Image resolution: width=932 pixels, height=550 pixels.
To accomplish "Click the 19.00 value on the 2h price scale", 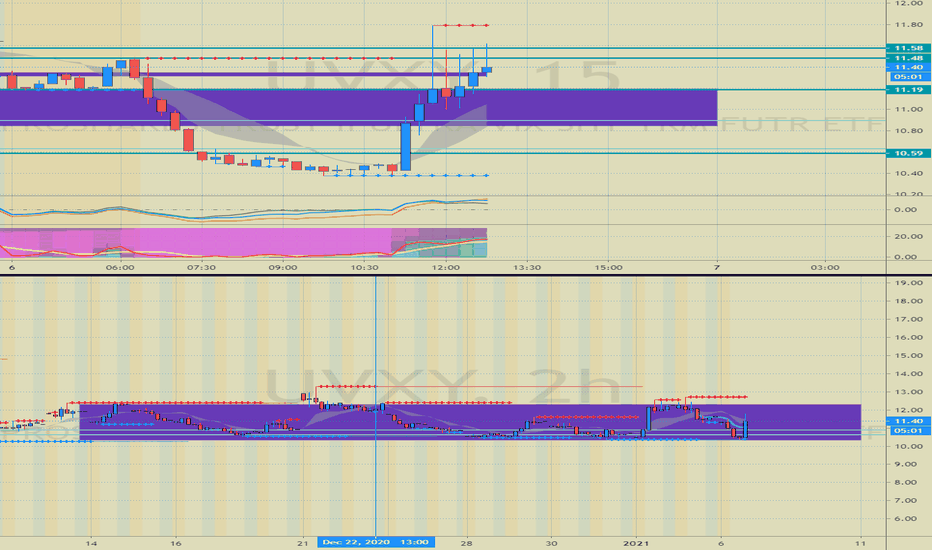I will [908, 282].
